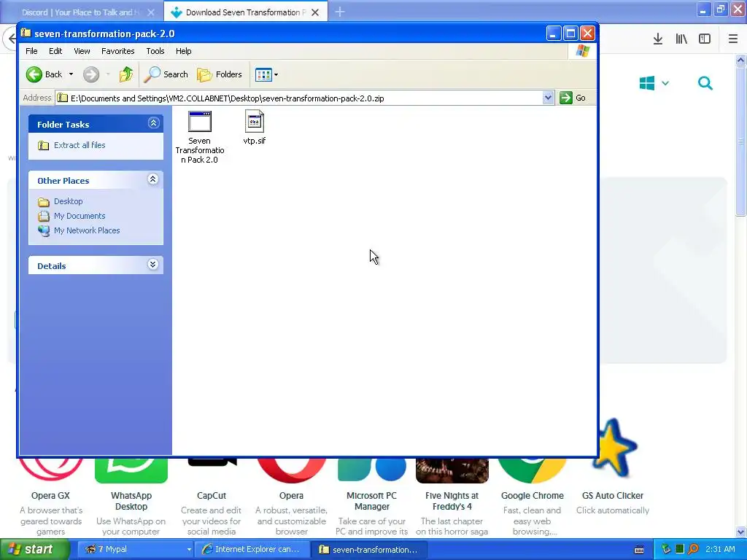The width and height of the screenshot is (747, 560).
Task: Click the webpage search magnifier icon
Action: [705, 83]
